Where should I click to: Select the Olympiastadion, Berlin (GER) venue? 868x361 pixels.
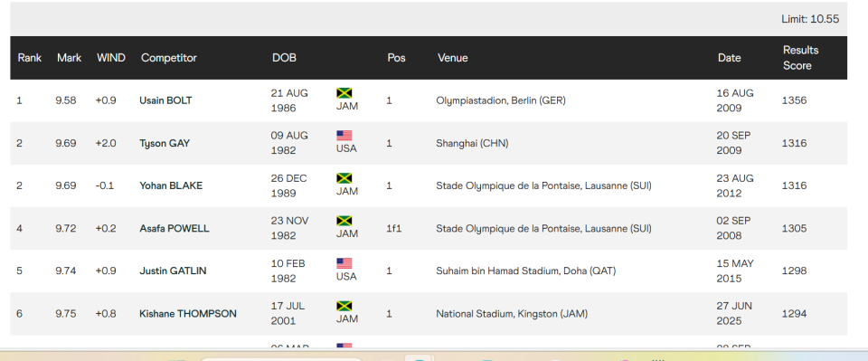click(x=501, y=100)
